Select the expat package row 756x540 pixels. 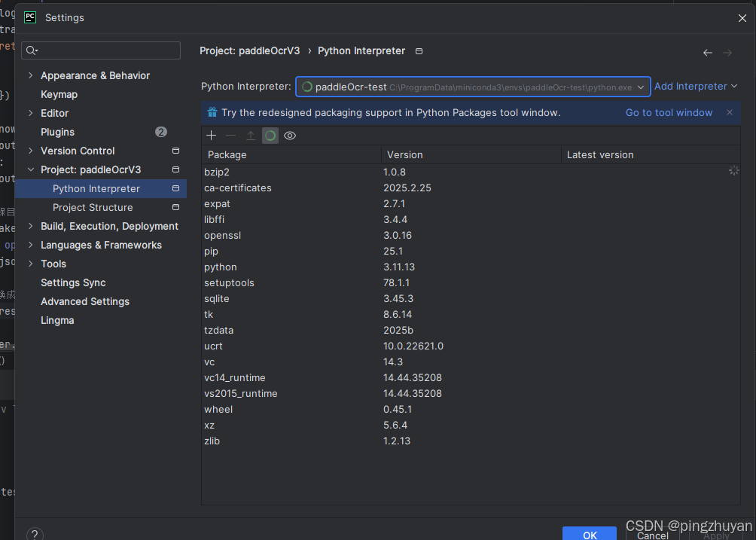[471, 204]
